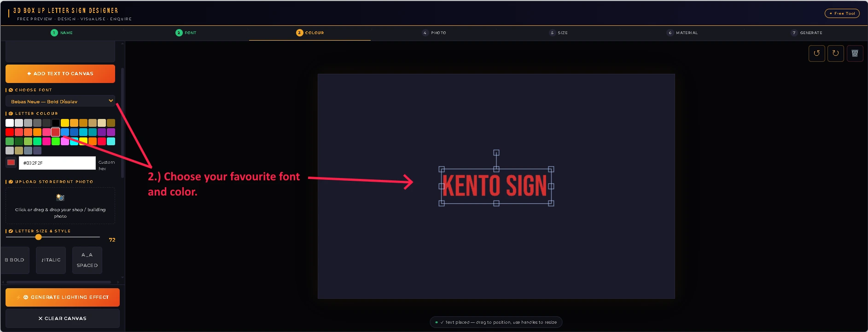This screenshot has height=332, width=868.
Task: Click the camera icon in upload area
Action: tap(60, 197)
